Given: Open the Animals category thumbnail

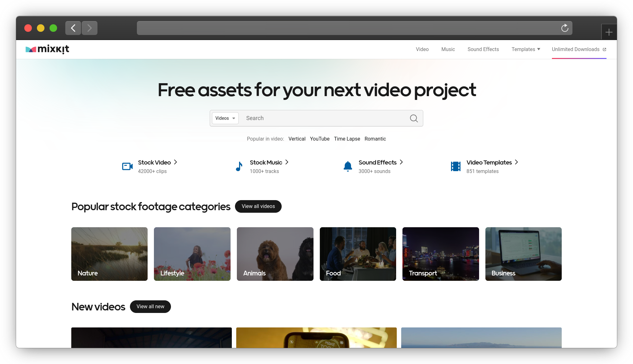Looking at the screenshot, I should (x=275, y=254).
